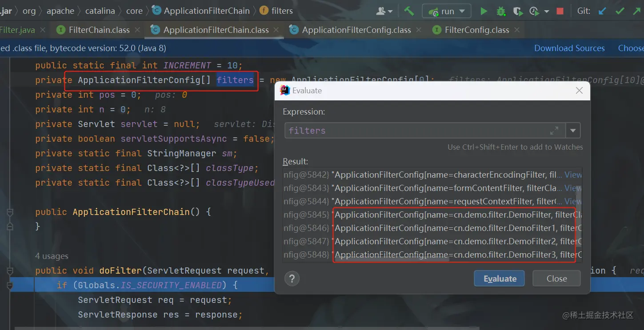Click the help question mark button

[x=292, y=278]
